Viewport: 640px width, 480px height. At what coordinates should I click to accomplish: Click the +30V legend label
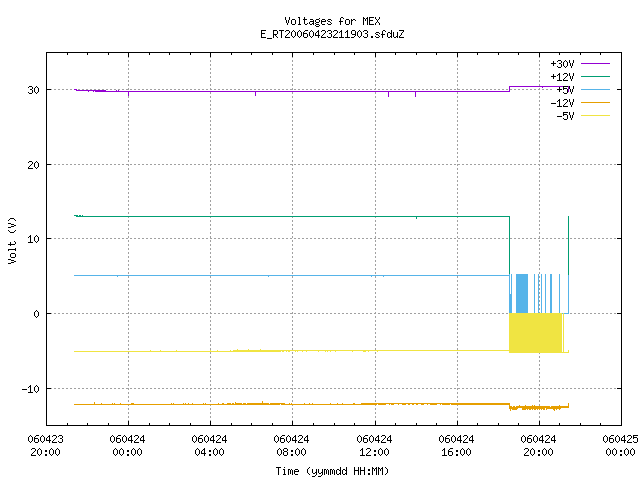(562, 64)
